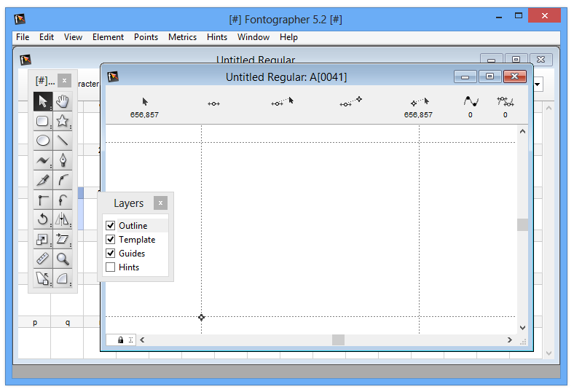This screenshot has height=392, width=574.
Task: Select the Curve point tool
Action: [x=63, y=180]
